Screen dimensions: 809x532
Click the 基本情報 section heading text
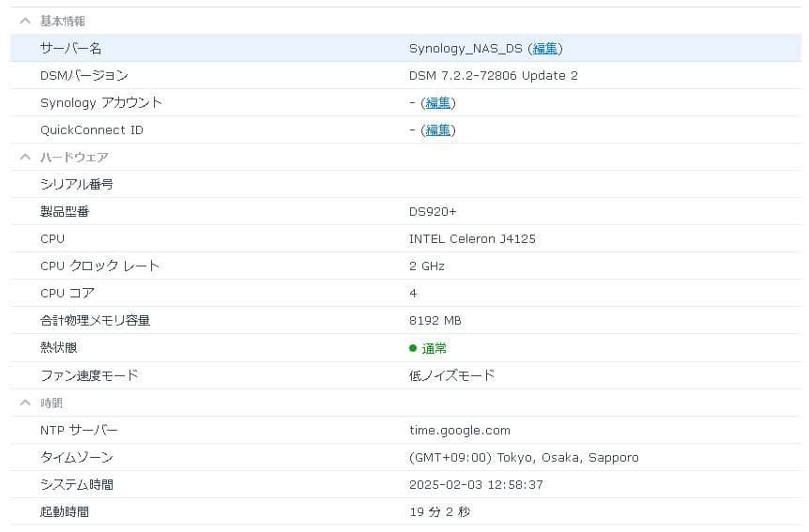[x=63, y=22]
